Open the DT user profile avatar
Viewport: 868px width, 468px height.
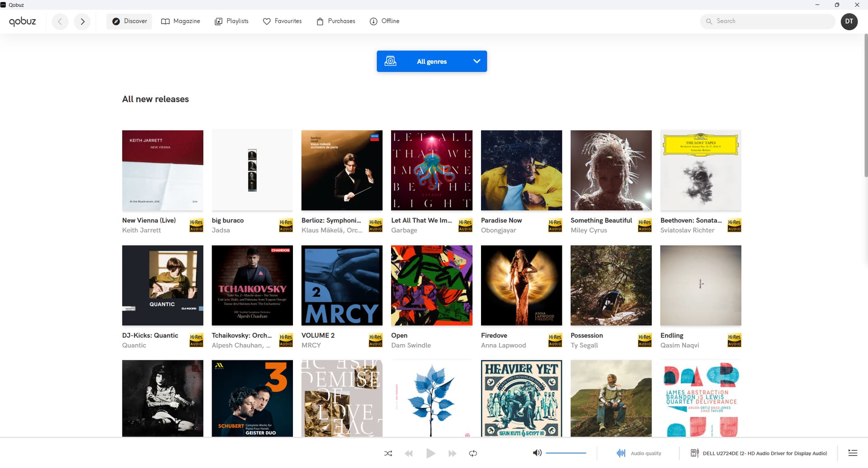[x=849, y=21]
